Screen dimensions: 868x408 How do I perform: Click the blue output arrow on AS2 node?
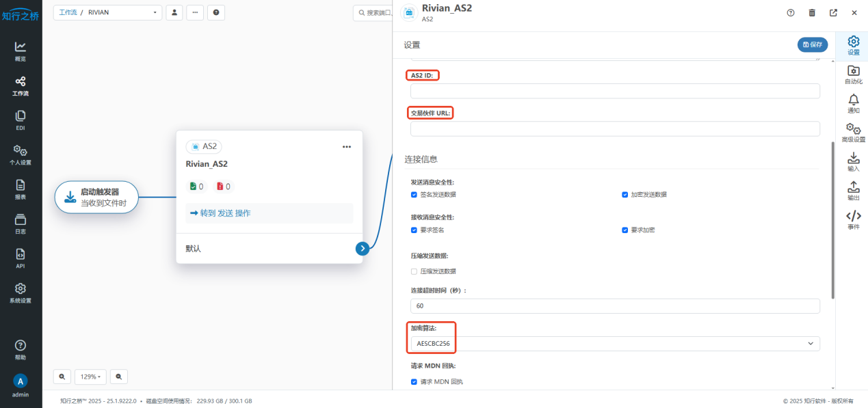click(363, 249)
